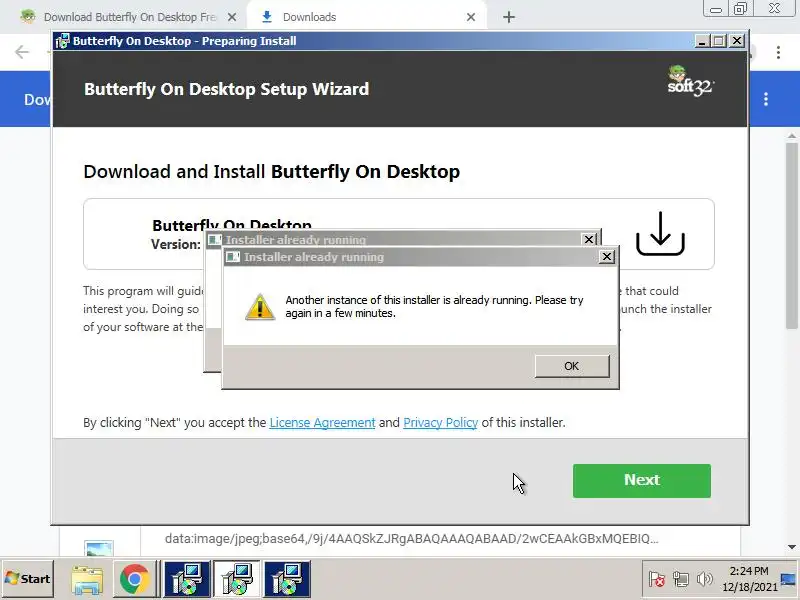
Task: Click the data:image/jpeg download entry text
Action: coord(412,539)
